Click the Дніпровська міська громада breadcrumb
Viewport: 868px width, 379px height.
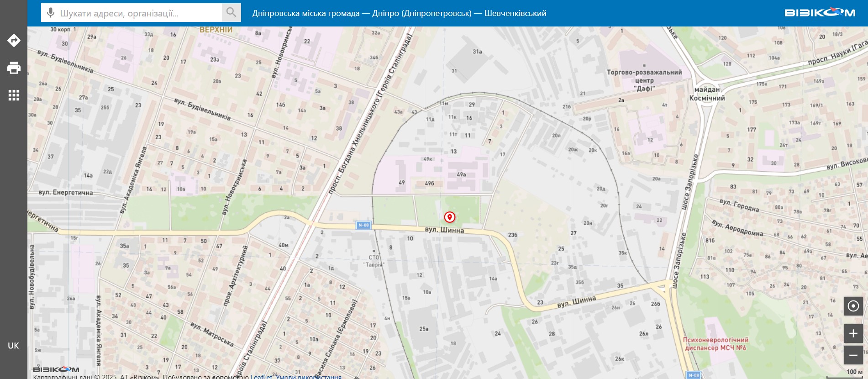[306, 13]
